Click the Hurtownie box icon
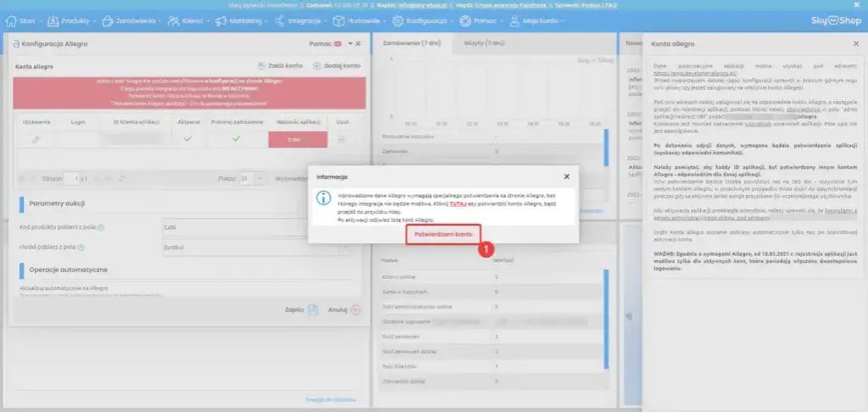The width and height of the screenshot is (868, 412). tap(339, 21)
